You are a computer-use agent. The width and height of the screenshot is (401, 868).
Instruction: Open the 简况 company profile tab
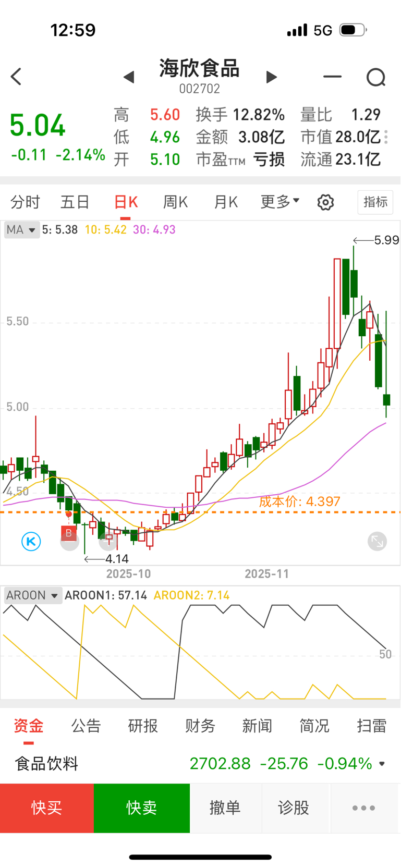point(314,726)
